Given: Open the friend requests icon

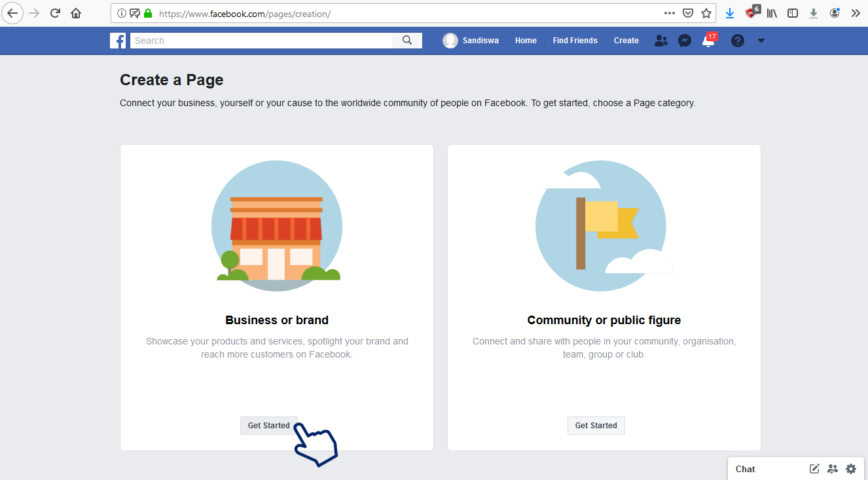Looking at the screenshot, I should tap(661, 41).
